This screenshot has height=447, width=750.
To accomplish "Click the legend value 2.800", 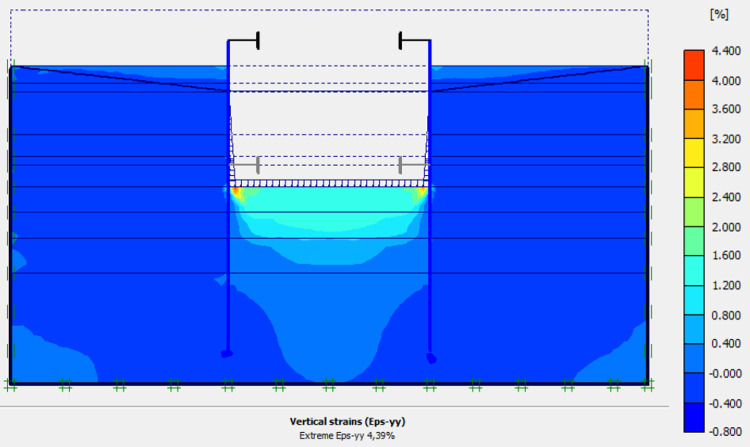I will point(726,167).
